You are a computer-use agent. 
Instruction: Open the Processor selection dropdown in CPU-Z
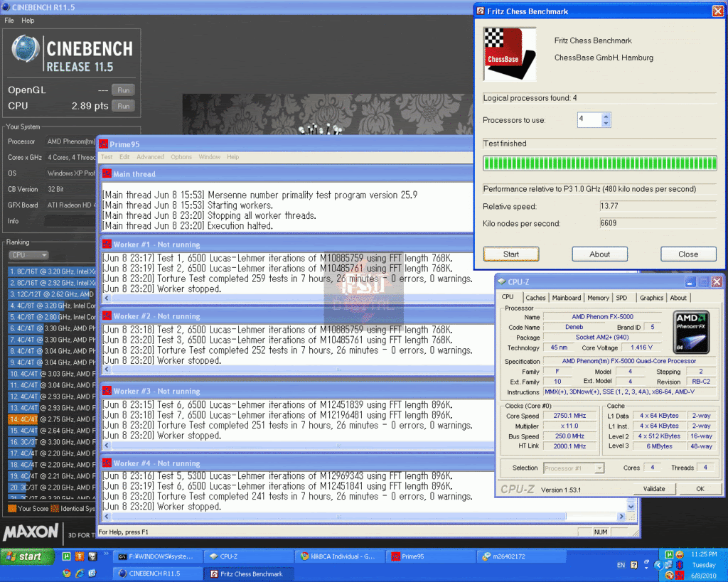(574, 468)
